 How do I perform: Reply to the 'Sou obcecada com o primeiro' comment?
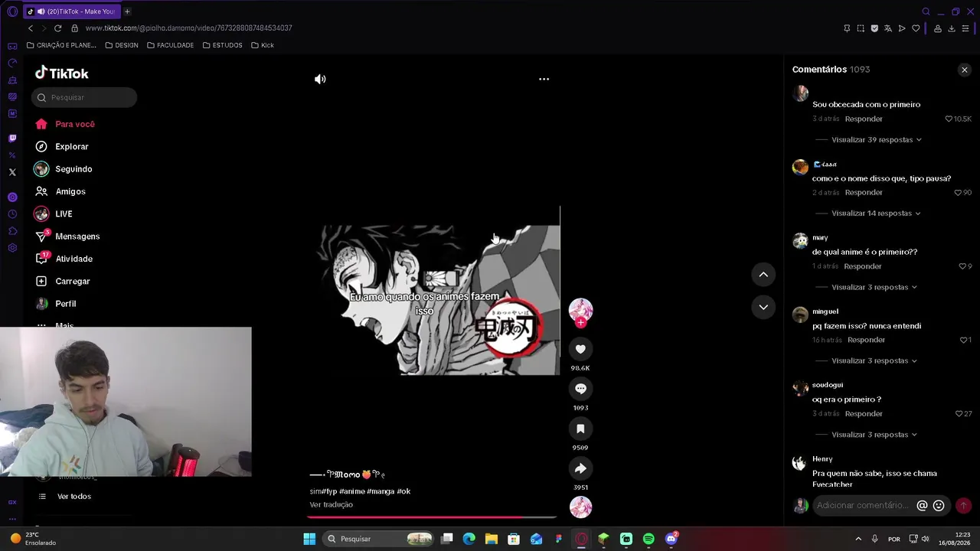coord(864,119)
